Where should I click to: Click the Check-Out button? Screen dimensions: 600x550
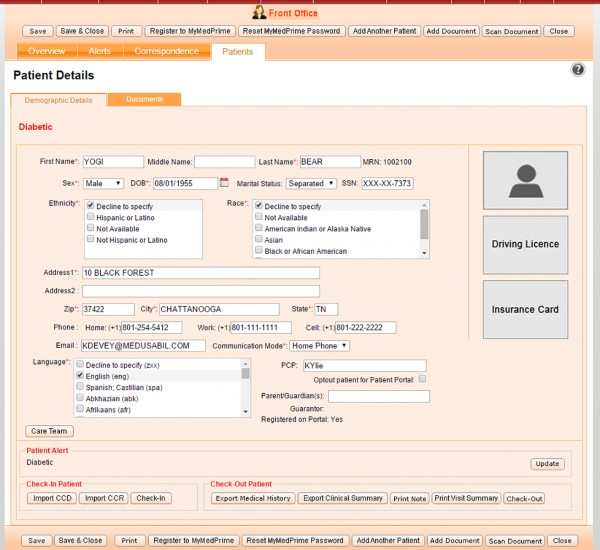pyautogui.click(x=524, y=498)
